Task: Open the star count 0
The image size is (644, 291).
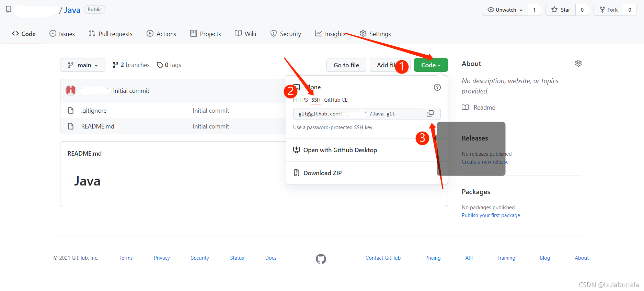Action: click(582, 10)
